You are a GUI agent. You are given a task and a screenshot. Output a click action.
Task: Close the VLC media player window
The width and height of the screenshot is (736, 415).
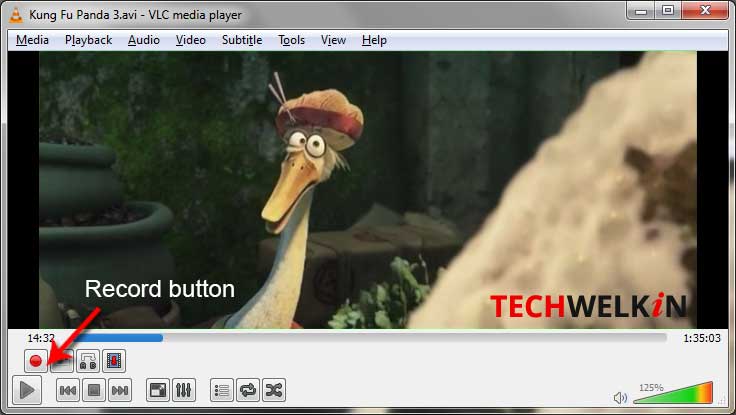[x=705, y=10]
